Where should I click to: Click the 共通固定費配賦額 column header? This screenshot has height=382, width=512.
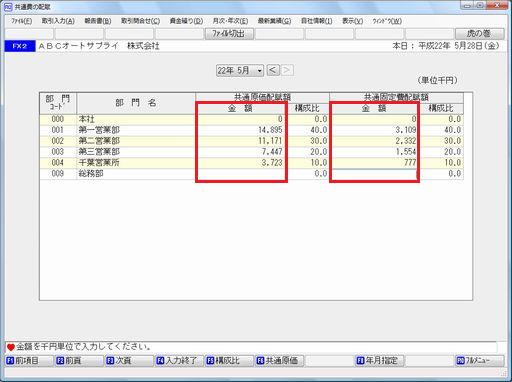396,97
